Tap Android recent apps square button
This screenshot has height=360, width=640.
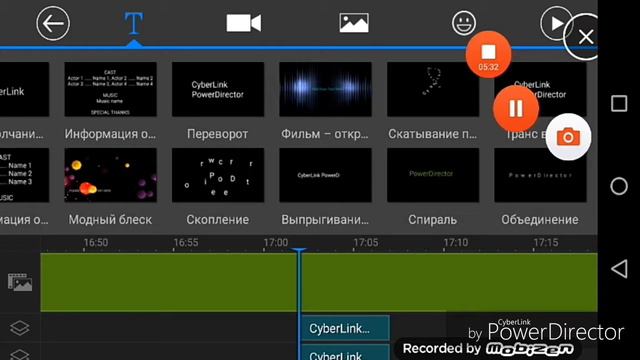[619, 103]
